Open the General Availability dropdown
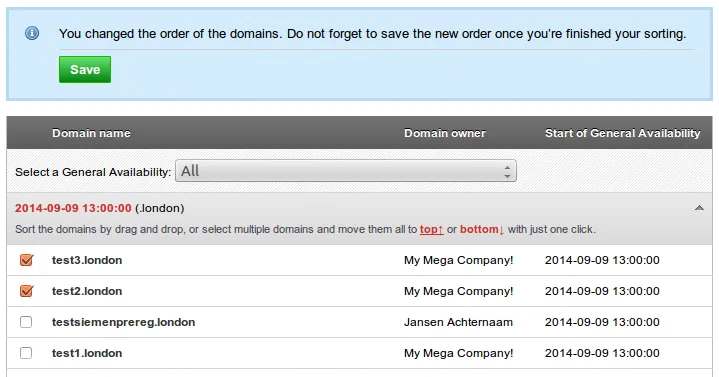This screenshot has height=377, width=719. (x=346, y=171)
